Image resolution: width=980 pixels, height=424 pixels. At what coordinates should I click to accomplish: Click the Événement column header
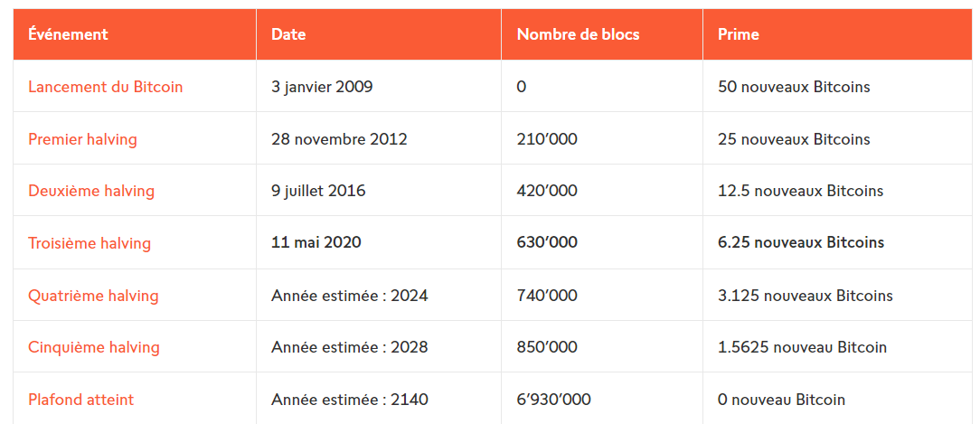pos(68,34)
